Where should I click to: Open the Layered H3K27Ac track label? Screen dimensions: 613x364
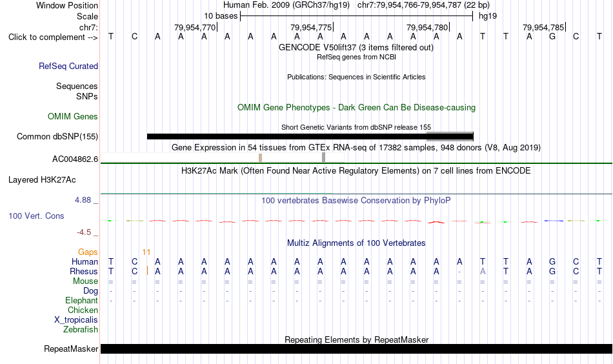(x=42, y=180)
